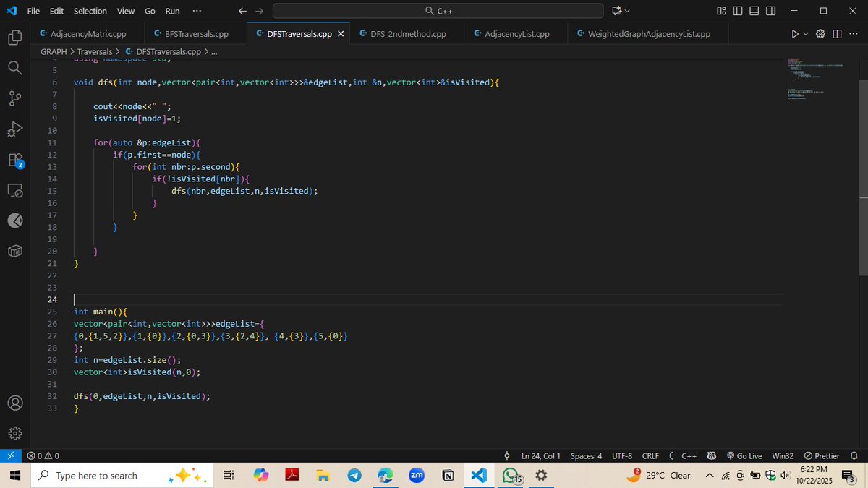Open Run and Debug icon
This screenshot has width=868, height=488.
[x=14, y=129]
